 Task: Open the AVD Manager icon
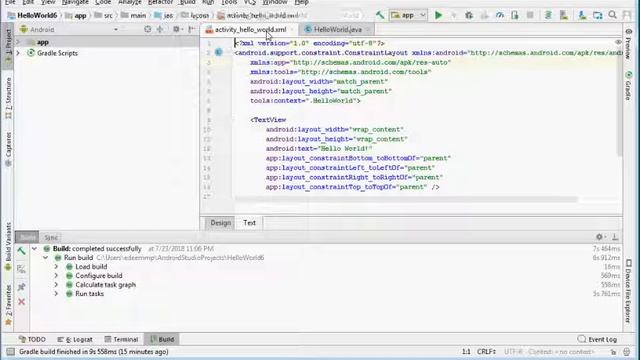[564, 16]
